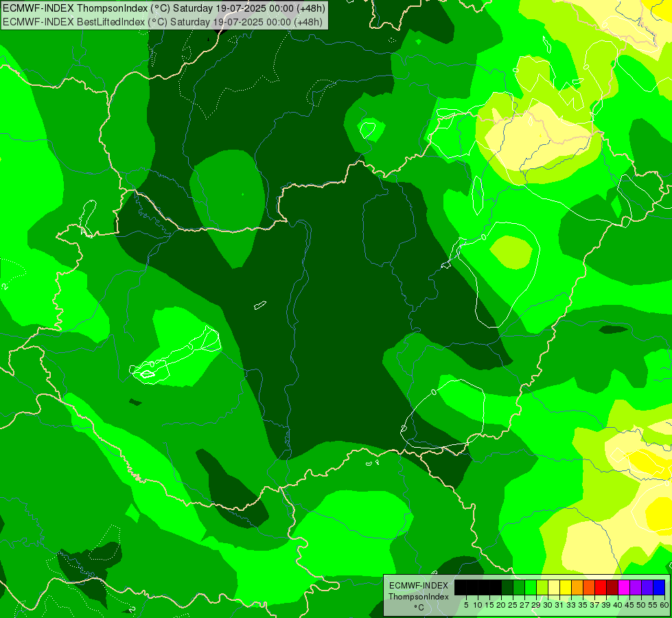Click the BestLiftedIndex title line at top
Image resolution: width=672 pixels, height=618 pixels.
[163, 22]
